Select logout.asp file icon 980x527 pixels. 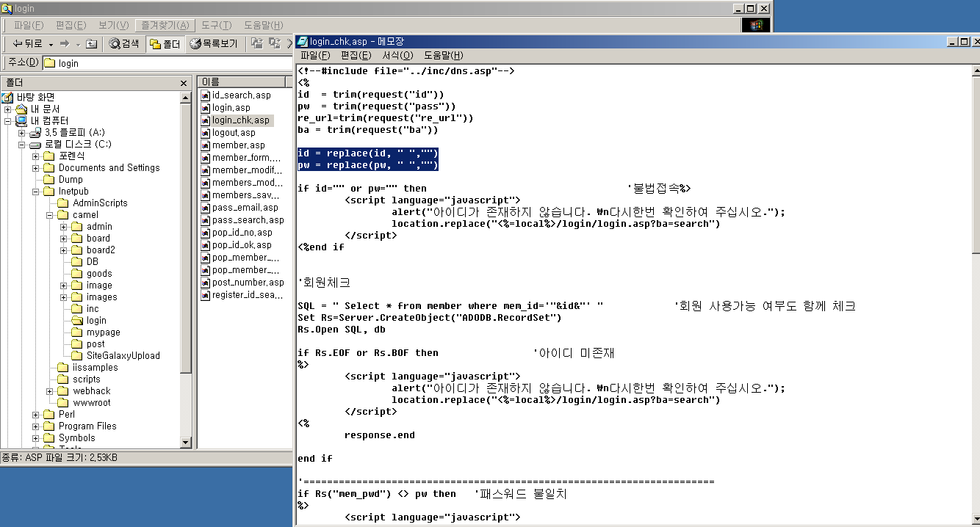pos(206,133)
